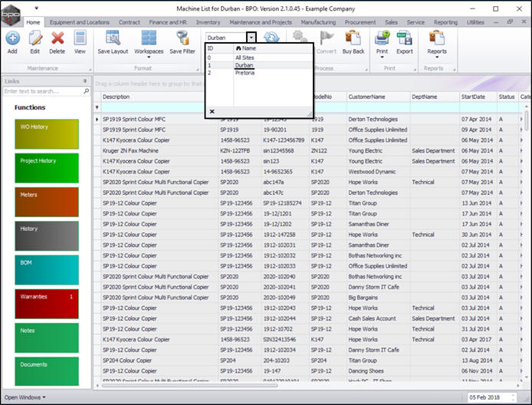The image size is (532, 405).
Task: Open the Finance and HR tab
Action: [x=167, y=23]
